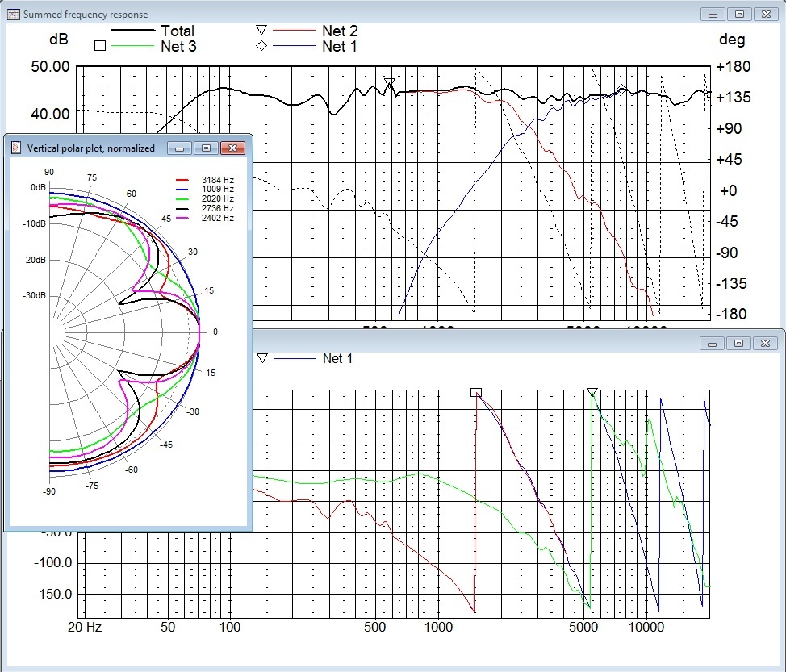The image size is (786, 672).
Task: Click the '-30dB' polar ring label
Action: point(34,295)
